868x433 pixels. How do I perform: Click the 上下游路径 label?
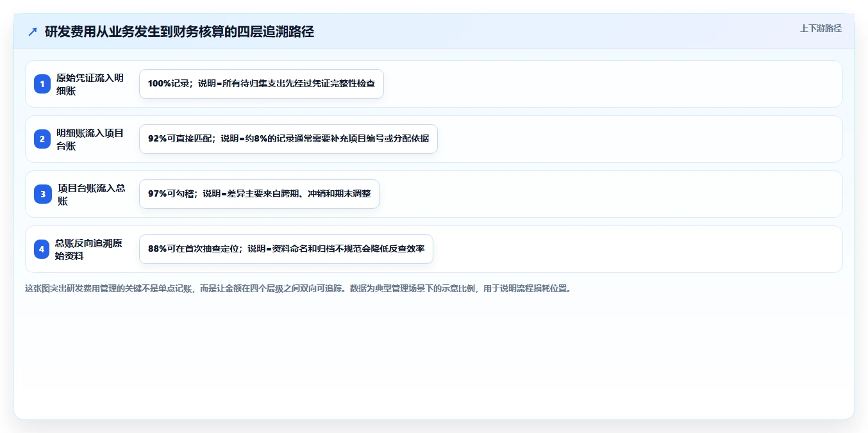coord(821,28)
